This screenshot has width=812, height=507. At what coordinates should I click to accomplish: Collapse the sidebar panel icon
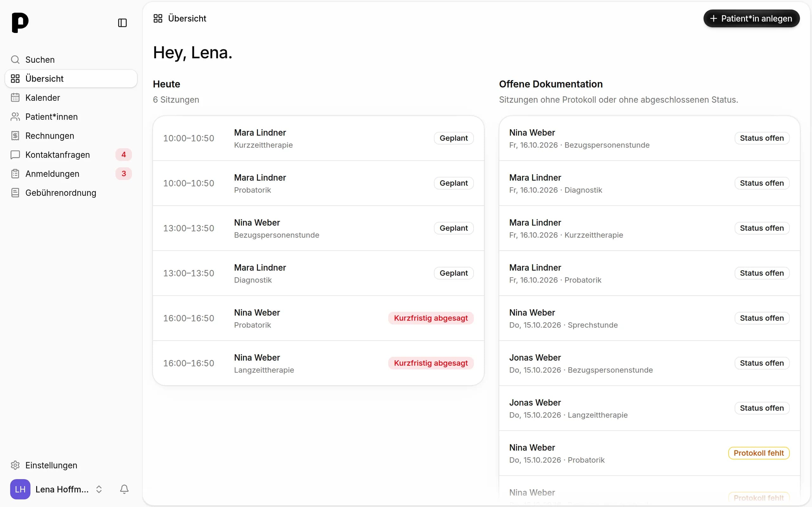point(122,23)
